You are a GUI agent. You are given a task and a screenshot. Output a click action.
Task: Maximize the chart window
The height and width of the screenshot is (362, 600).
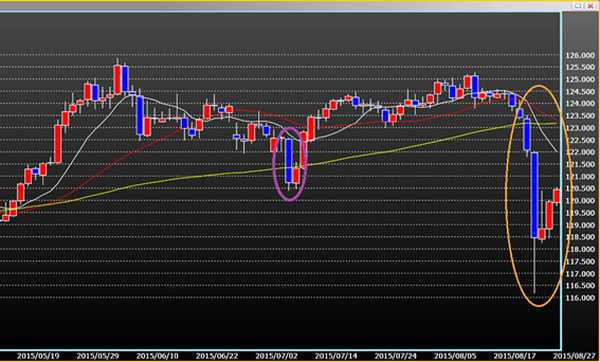point(578,6)
